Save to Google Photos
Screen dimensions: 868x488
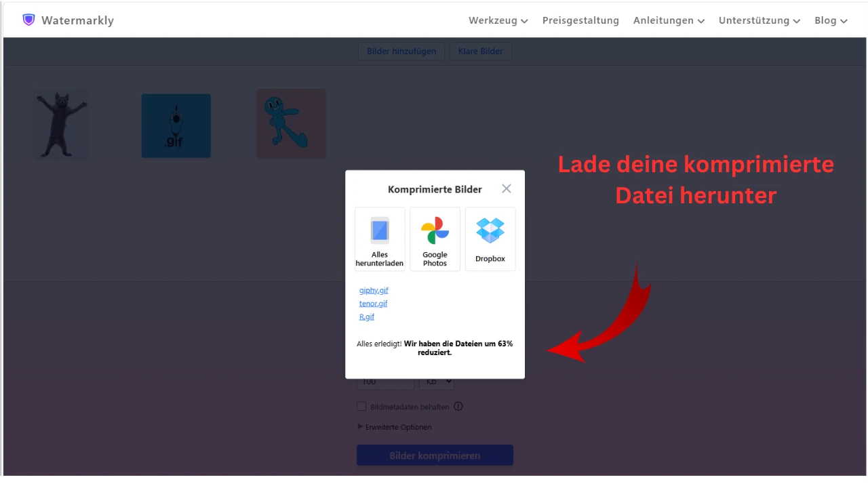click(x=435, y=239)
